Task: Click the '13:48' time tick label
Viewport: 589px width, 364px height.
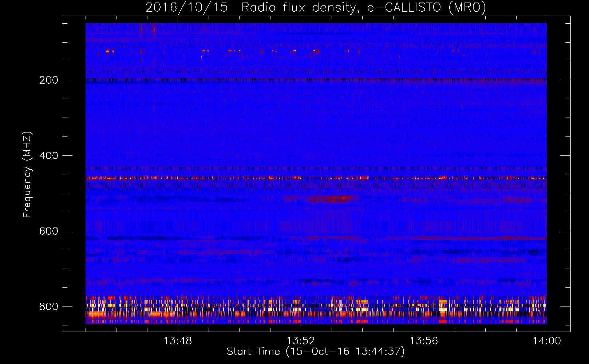Action: coord(178,341)
